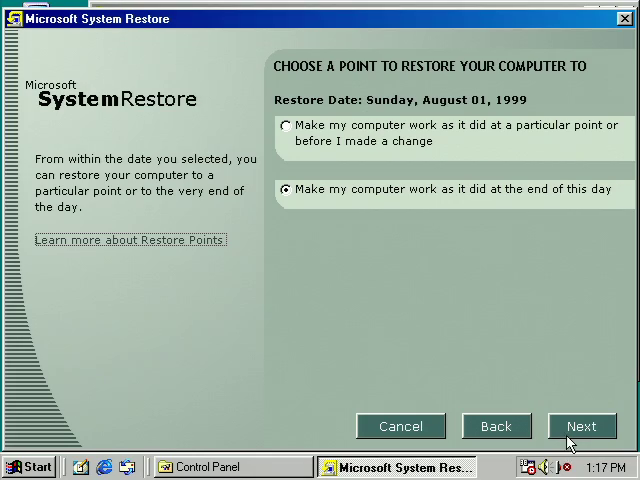
Task: Open the Start menu
Action: point(29,467)
